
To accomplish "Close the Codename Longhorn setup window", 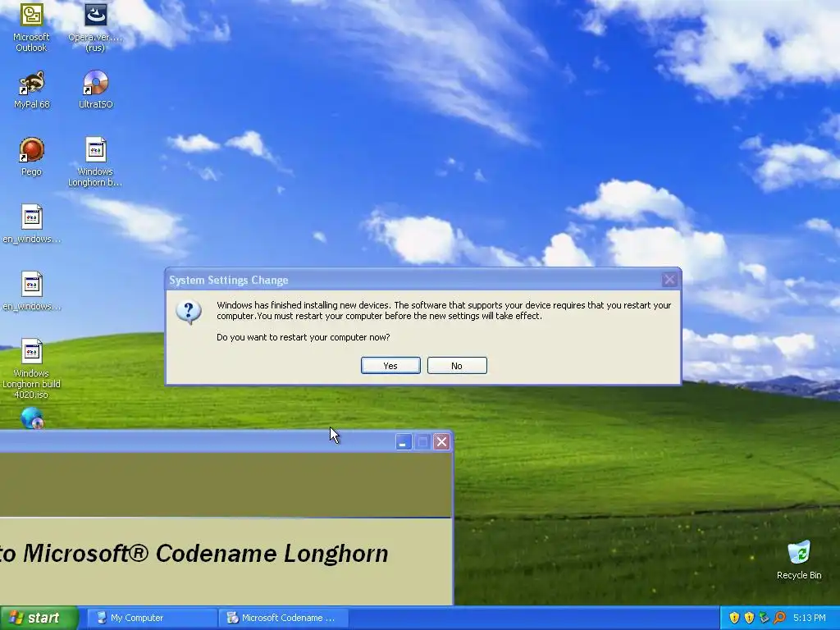I will coord(441,442).
